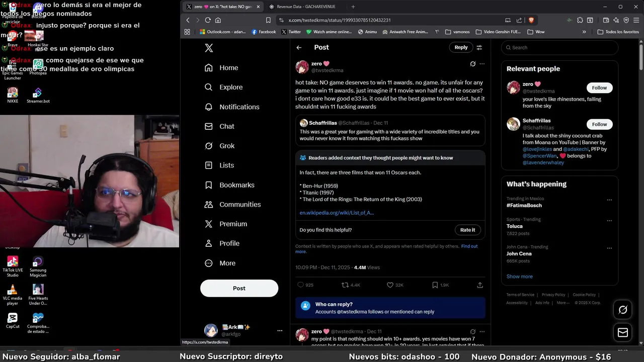Open the Wow bookmarks folder

[x=536, y=32]
